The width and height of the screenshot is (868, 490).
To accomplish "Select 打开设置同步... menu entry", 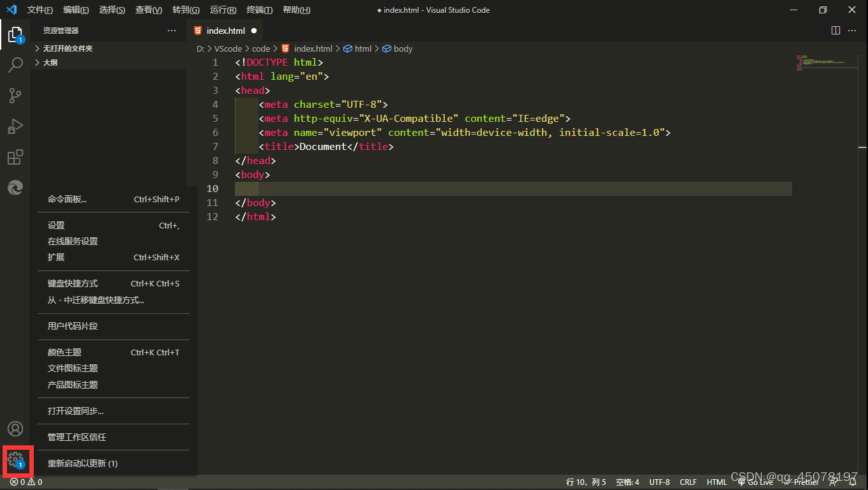I will click(114, 411).
